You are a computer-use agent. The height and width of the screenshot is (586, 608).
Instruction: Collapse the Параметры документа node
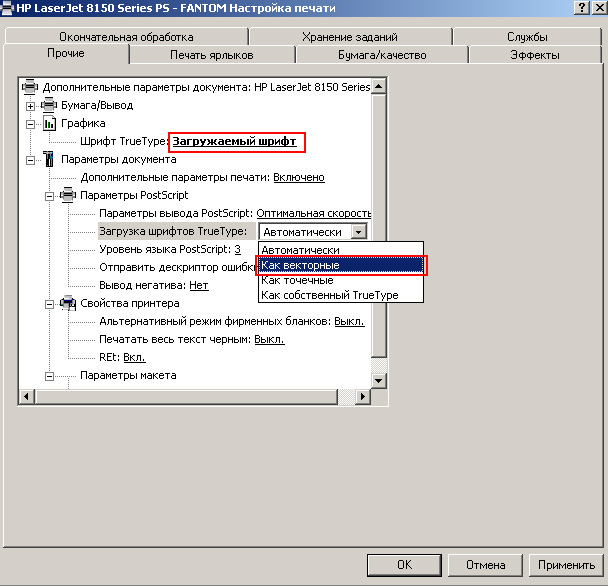point(30,160)
